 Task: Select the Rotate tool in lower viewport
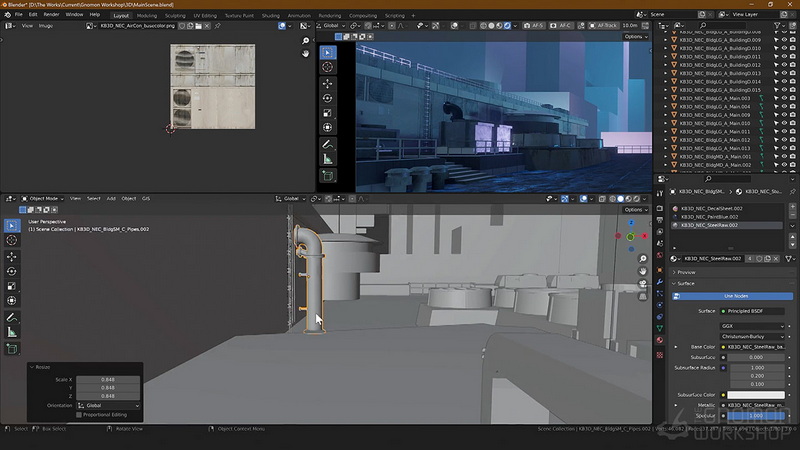(12, 271)
